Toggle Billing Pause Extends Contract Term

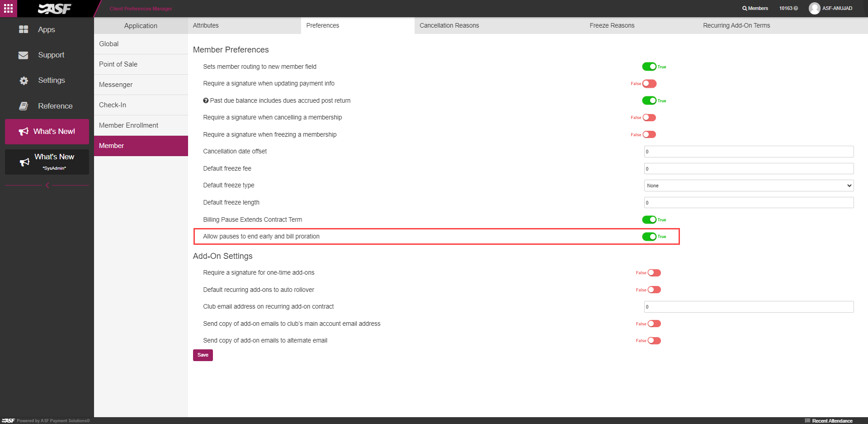click(x=649, y=219)
